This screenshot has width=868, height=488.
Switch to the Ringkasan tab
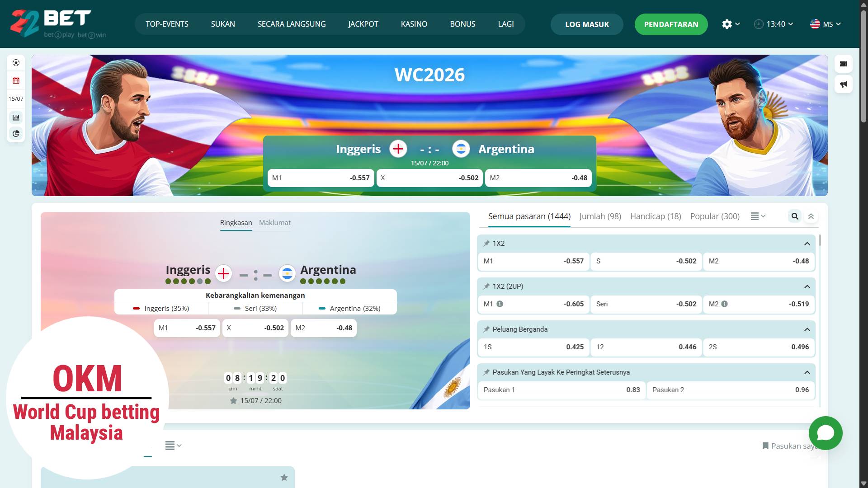click(236, 223)
